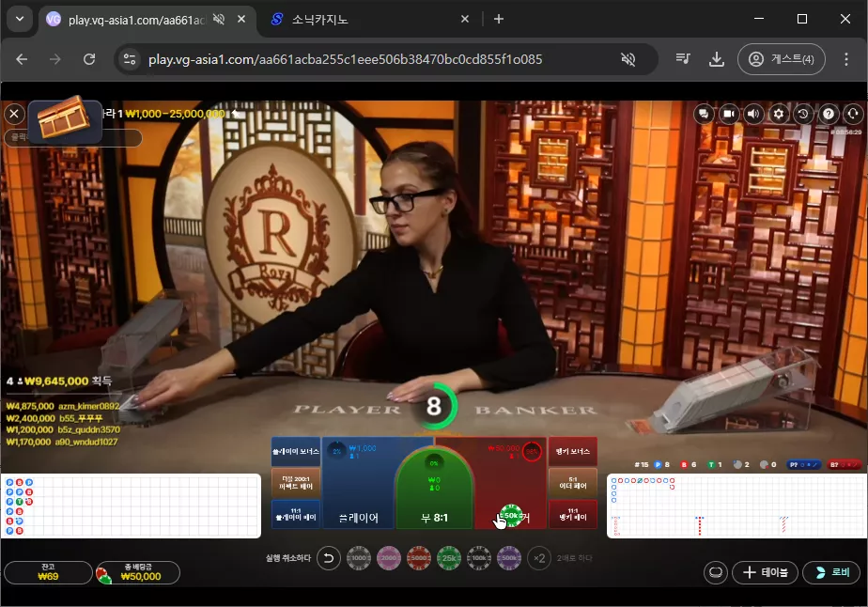
Task: Click the input field under the chest
Action: tap(73, 137)
